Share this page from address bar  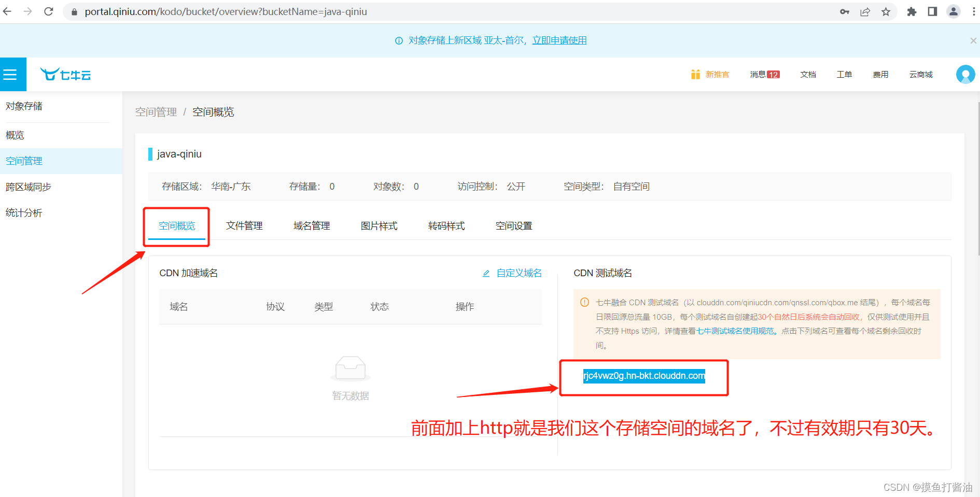tap(865, 11)
